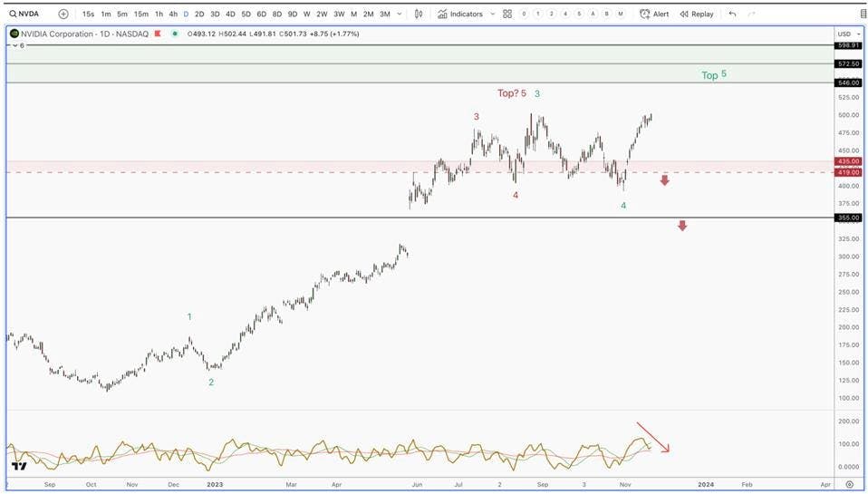Pick the 5D timeframe
The height and width of the screenshot is (494, 868).
click(246, 14)
